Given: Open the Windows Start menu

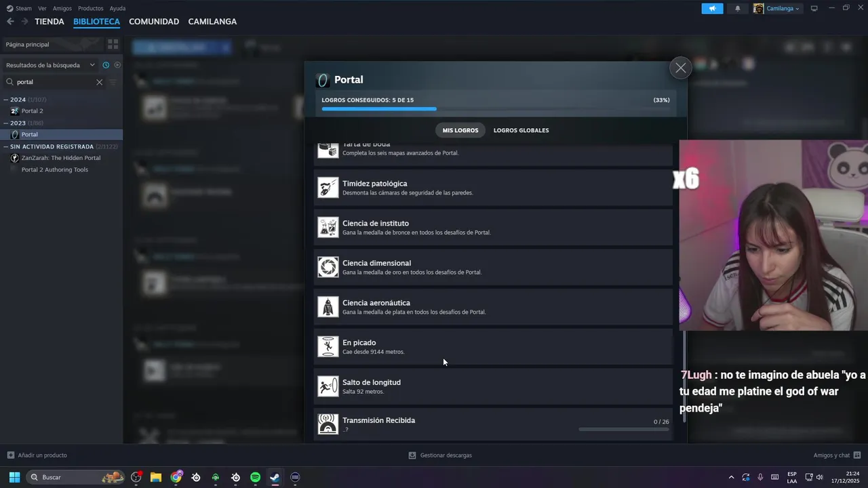Looking at the screenshot, I should pos(14,477).
